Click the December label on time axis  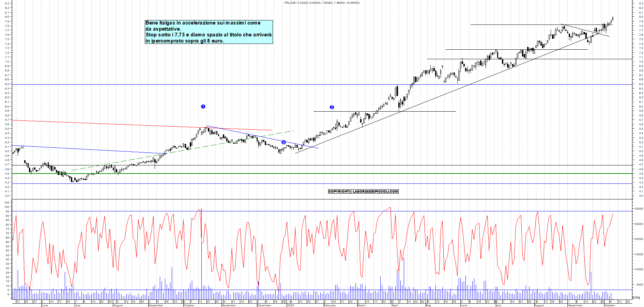point(264,305)
